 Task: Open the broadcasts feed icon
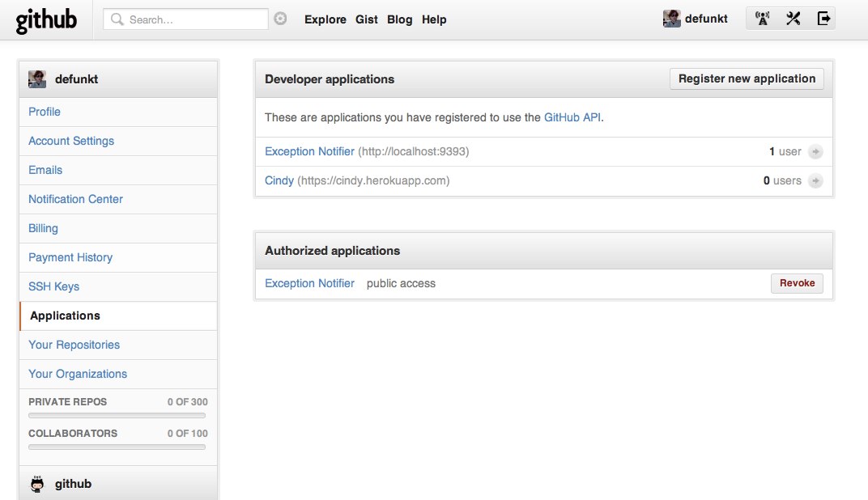point(761,17)
